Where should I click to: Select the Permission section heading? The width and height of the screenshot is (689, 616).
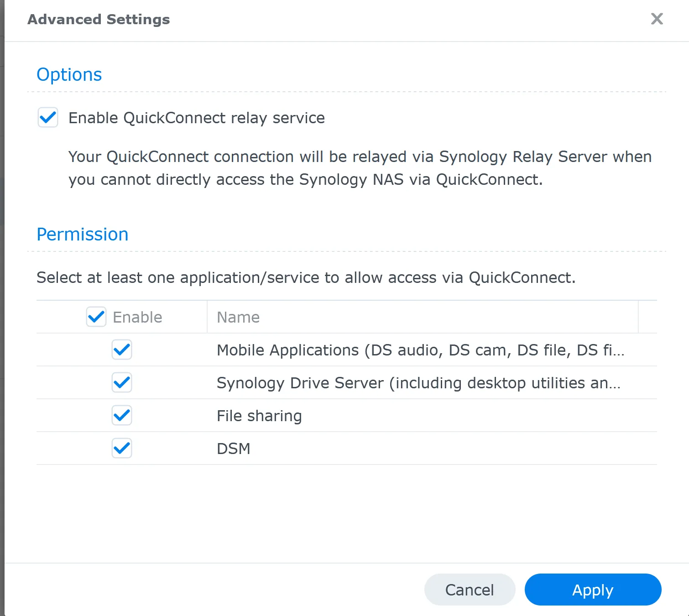(82, 234)
